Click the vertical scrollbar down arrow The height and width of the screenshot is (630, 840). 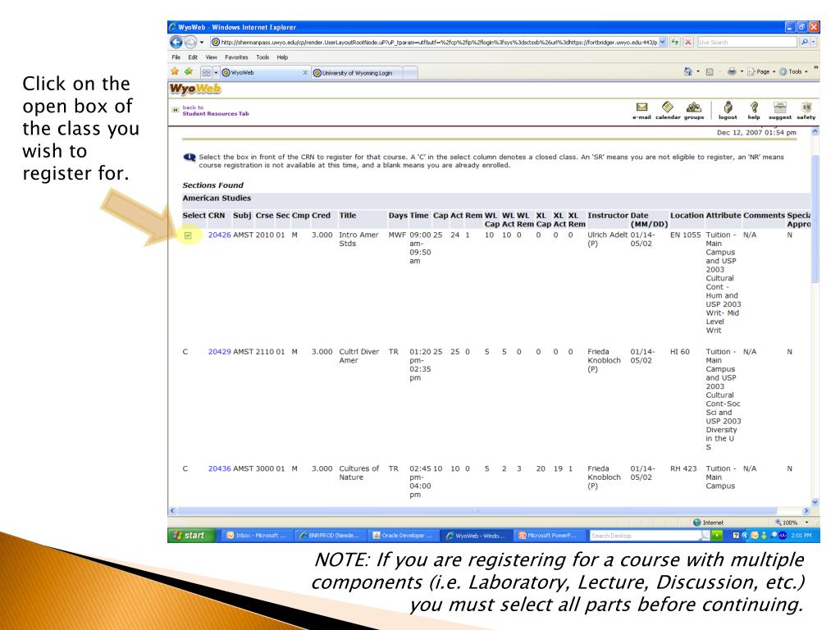(815, 502)
